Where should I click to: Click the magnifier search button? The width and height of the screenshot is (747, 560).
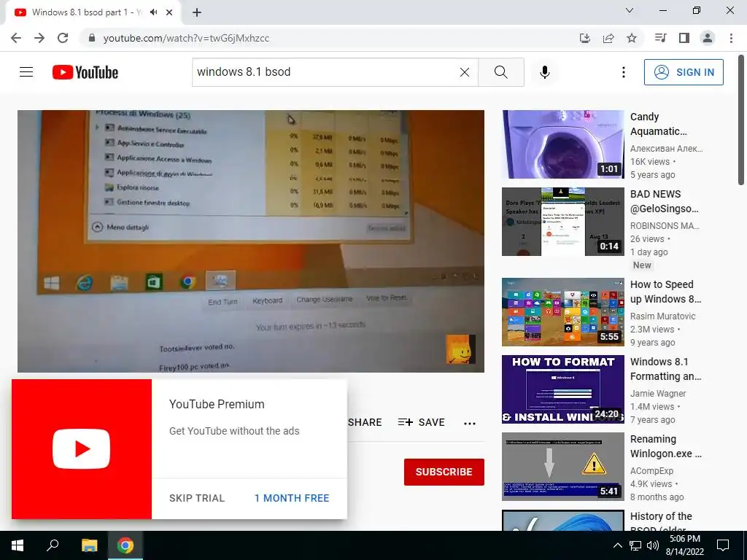[500, 72]
